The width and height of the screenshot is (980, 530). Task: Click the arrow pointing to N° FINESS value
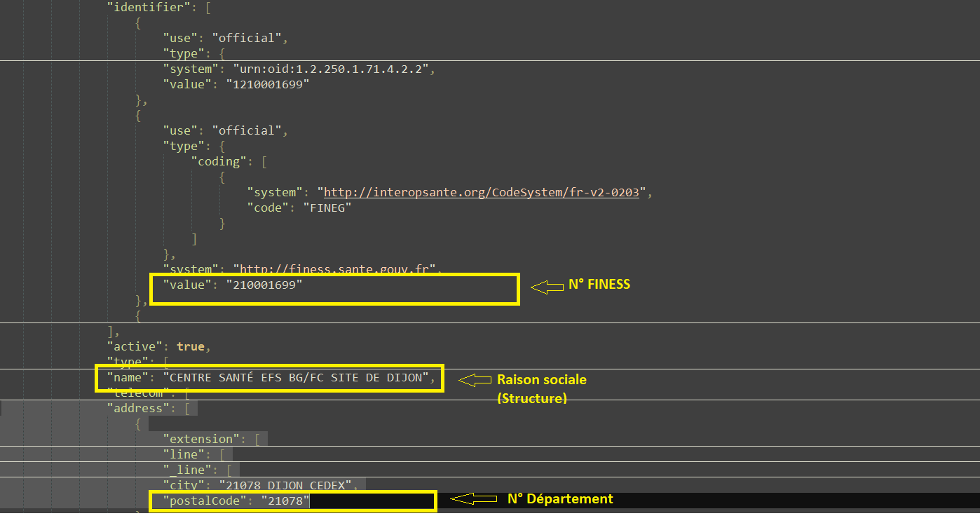[x=547, y=286]
